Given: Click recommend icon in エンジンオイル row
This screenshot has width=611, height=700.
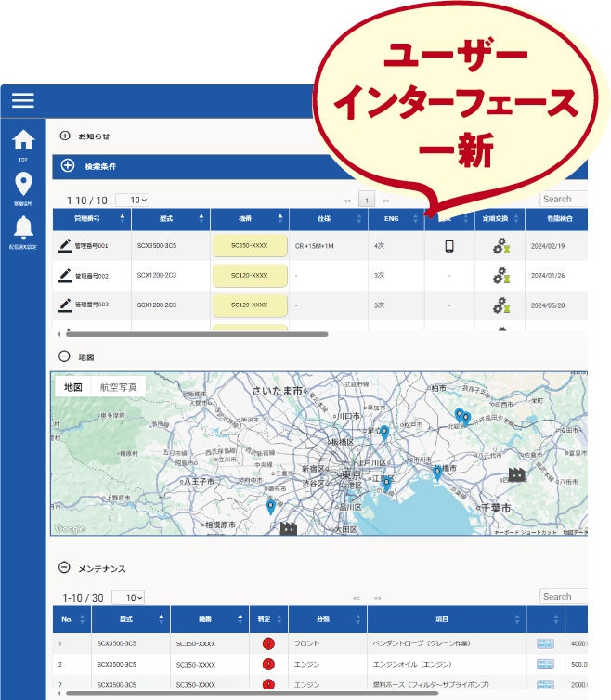Looking at the screenshot, I should [545, 665].
